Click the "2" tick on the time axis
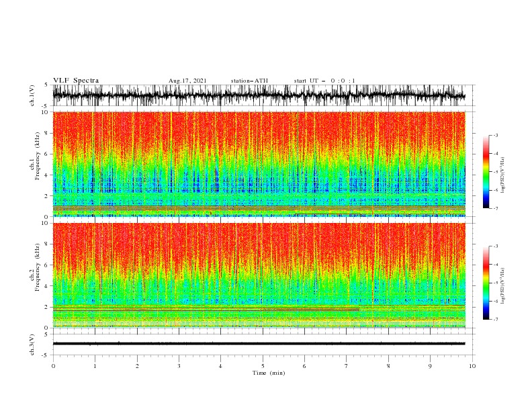This screenshot has width=532, height=411. (137, 366)
